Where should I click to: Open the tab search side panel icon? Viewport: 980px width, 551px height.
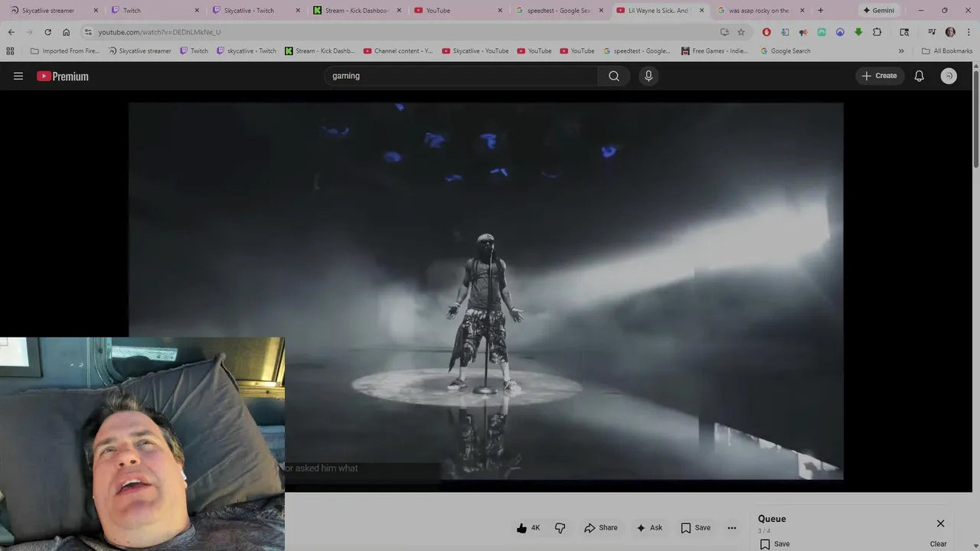pyautogui.click(x=904, y=32)
